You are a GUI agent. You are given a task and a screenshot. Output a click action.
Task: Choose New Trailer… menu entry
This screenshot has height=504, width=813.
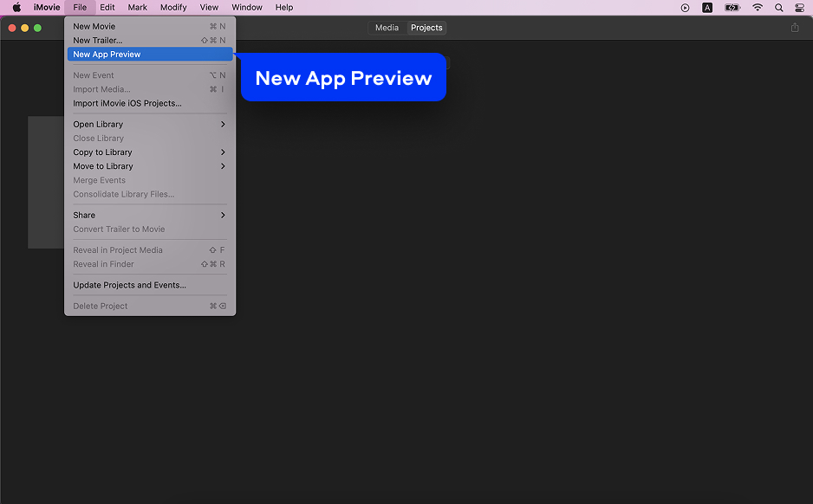150,41
